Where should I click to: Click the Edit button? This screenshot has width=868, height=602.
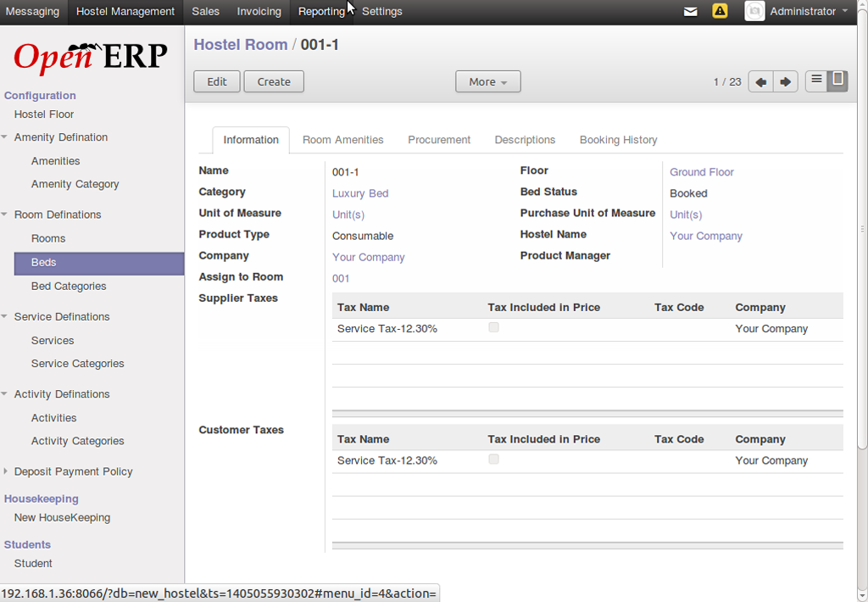point(216,82)
